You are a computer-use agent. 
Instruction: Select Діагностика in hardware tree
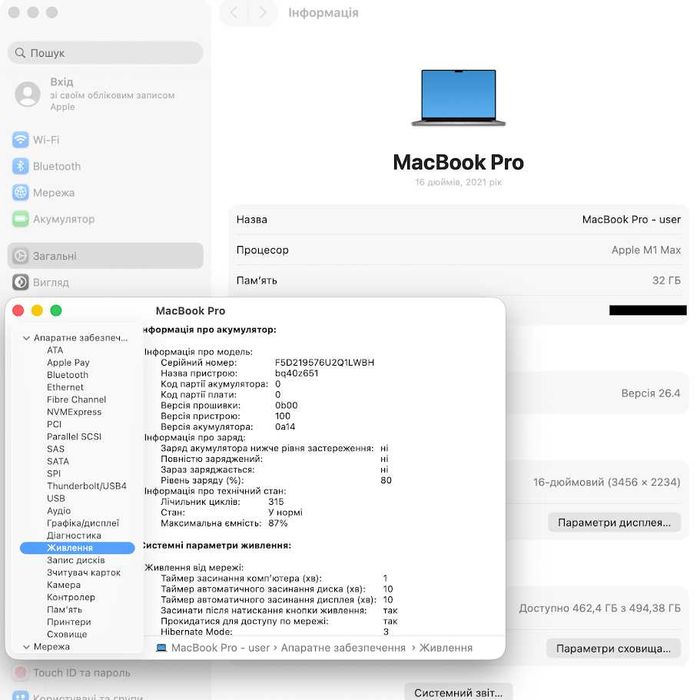(x=74, y=535)
